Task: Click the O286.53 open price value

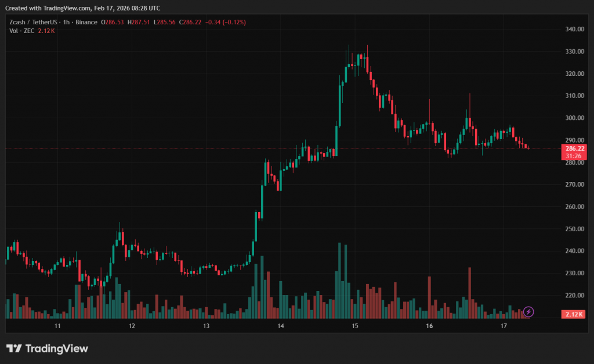Action: click(113, 22)
